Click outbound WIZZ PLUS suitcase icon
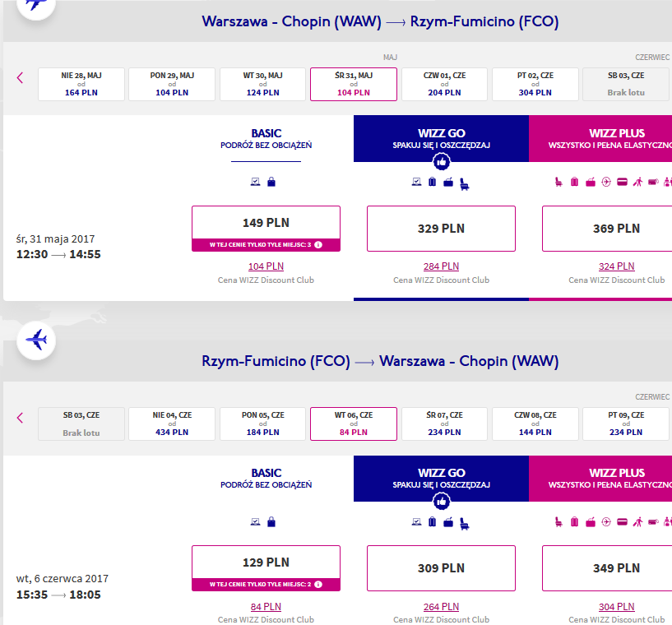The height and width of the screenshot is (625, 672). coord(574,182)
